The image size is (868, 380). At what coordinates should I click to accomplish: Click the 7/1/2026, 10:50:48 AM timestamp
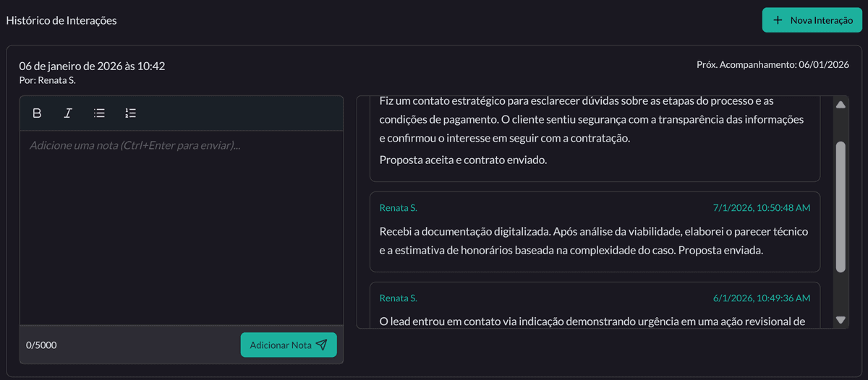point(761,208)
